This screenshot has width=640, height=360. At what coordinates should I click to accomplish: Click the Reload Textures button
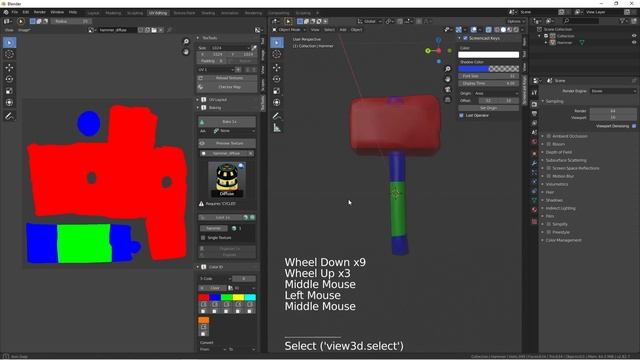coord(227,78)
